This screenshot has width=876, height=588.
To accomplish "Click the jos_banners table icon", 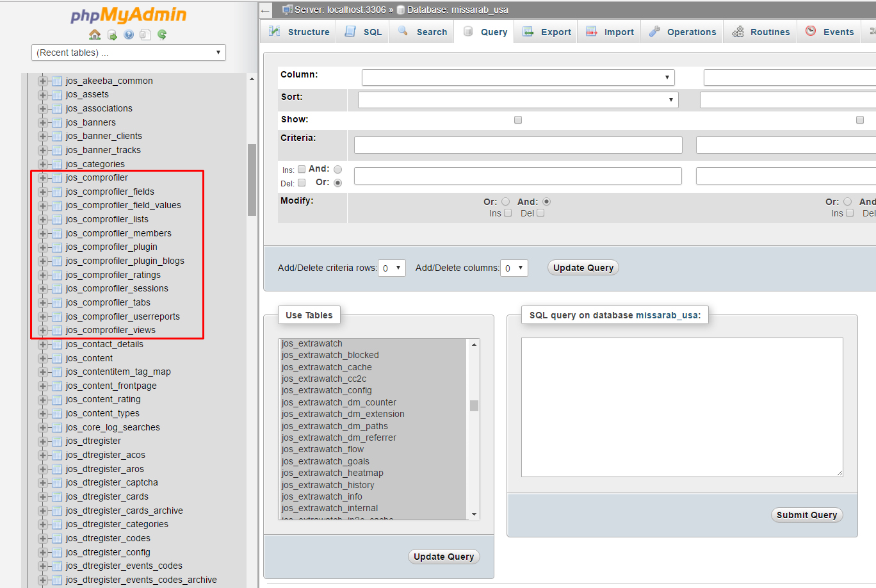I will [x=57, y=122].
